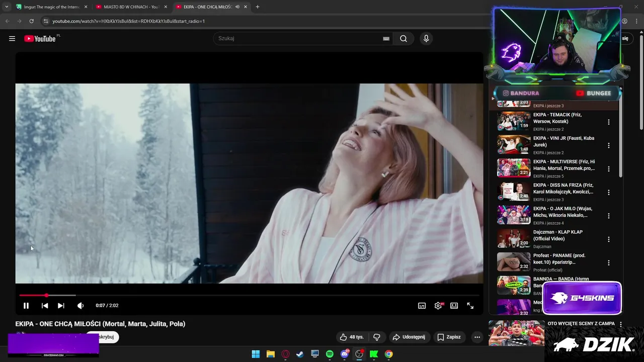Toggle subtitles in the player
The image size is (644, 362).
[422, 306]
